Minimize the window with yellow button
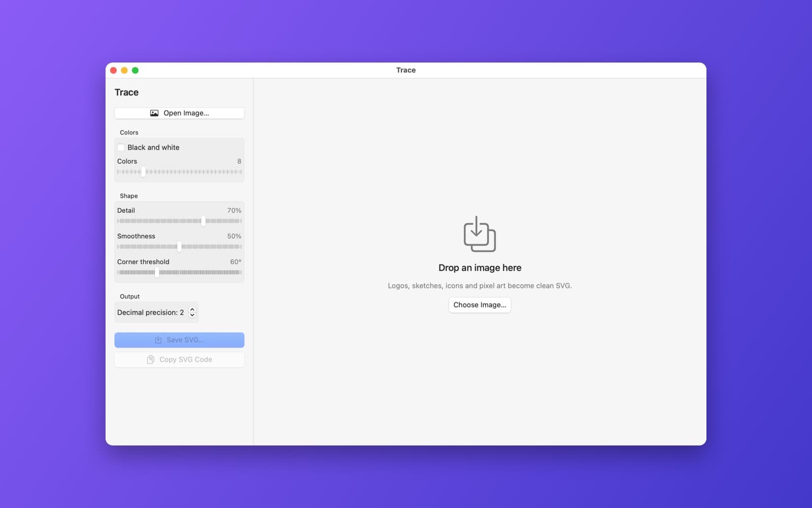The height and width of the screenshot is (508, 812). pos(124,71)
